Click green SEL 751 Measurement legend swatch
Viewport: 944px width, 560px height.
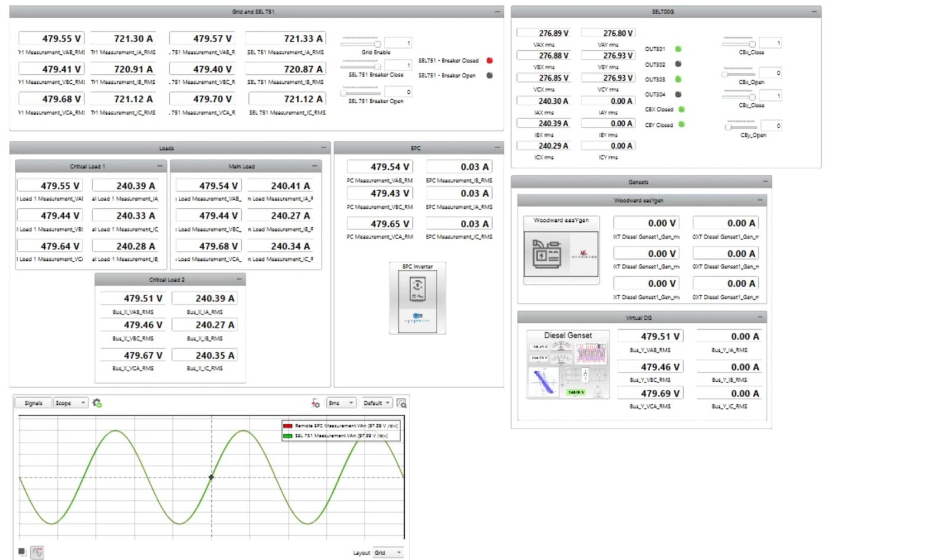coord(288,436)
